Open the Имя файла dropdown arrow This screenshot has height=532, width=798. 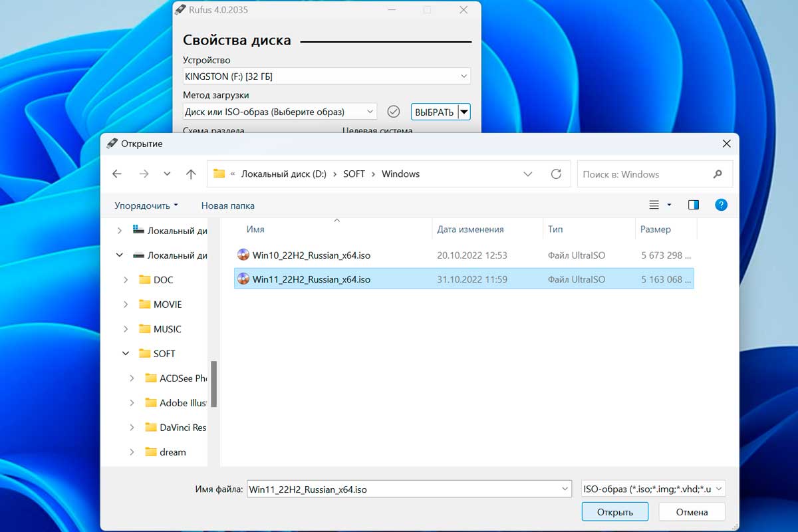[x=564, y=489]
